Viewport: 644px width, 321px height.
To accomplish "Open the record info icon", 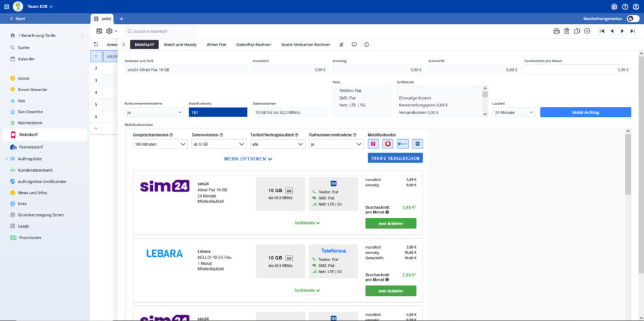I will (367, 45).
